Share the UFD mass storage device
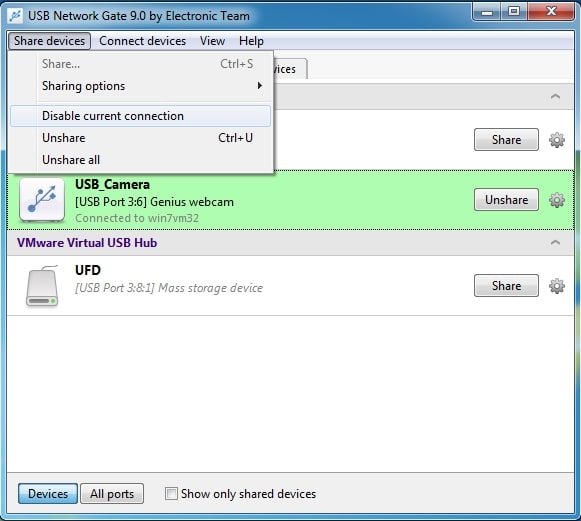This screenshot has width=581, height=521. click(x=506, y=286)
